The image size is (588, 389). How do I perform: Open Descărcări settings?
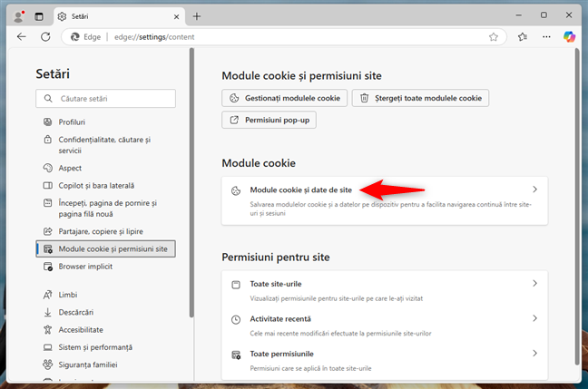click(106, 312)
